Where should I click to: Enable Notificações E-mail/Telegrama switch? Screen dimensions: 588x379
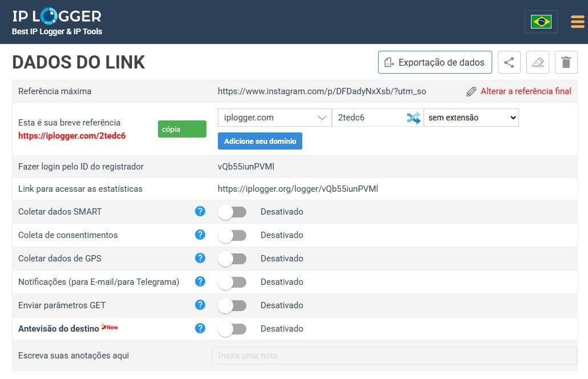232,282
